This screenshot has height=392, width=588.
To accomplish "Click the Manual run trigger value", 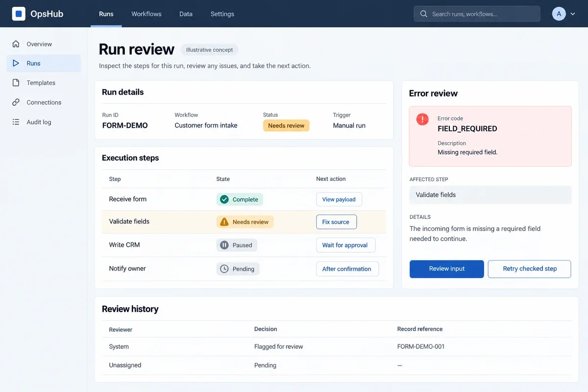I will [349, 125].
